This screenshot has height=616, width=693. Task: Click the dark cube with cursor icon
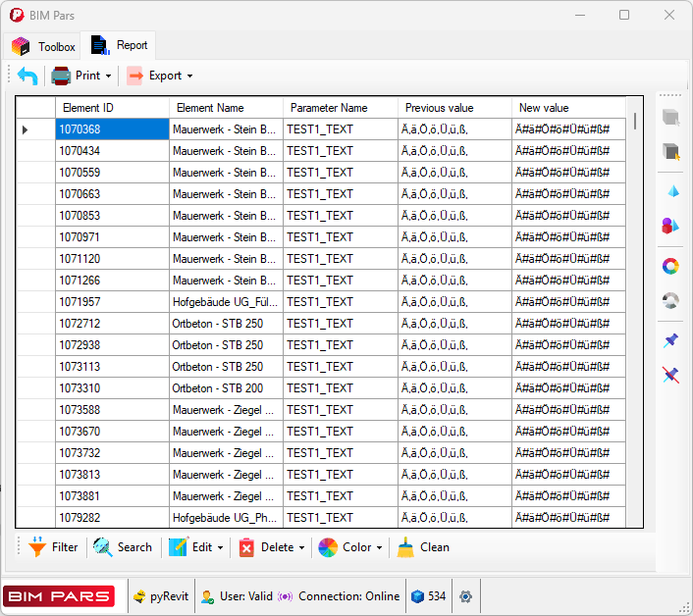coord(671,151)
